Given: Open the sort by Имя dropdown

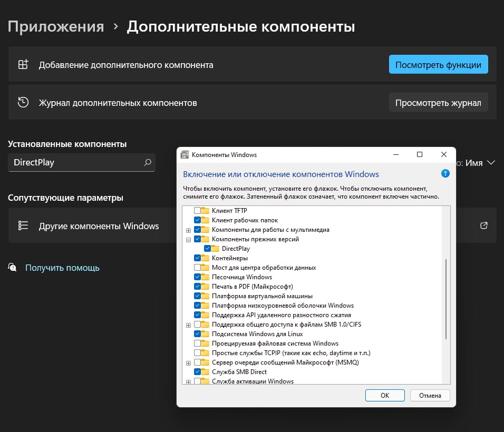Looking at the screenshot, I should (x=480, y=163).
